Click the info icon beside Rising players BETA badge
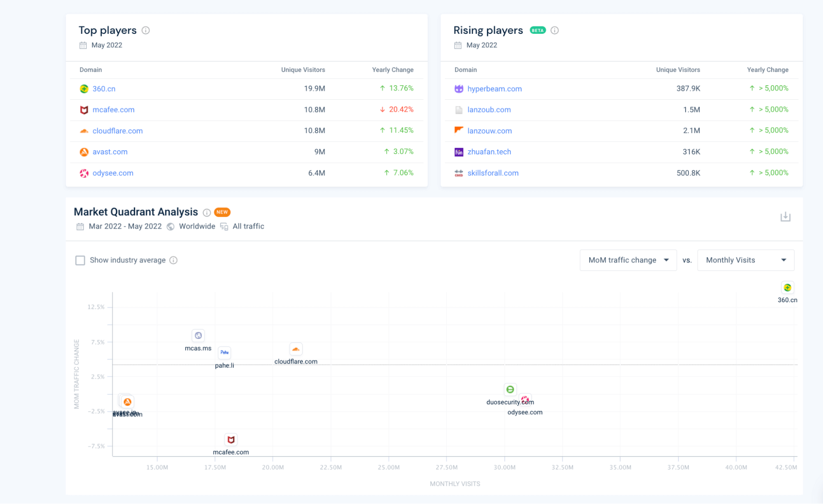 (555, 30)
